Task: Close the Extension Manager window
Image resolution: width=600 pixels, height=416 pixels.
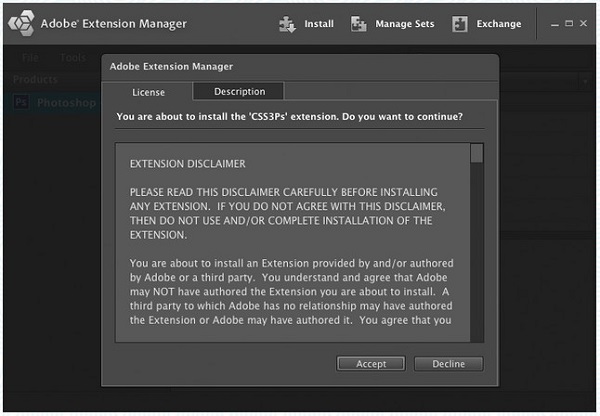Action: click(583, 23)
